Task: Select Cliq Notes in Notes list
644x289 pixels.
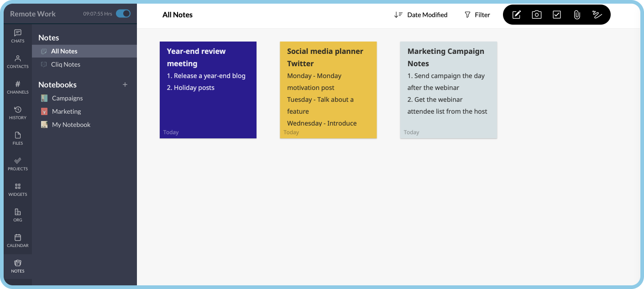Action: pyautogui.click(x=65, y=64)
